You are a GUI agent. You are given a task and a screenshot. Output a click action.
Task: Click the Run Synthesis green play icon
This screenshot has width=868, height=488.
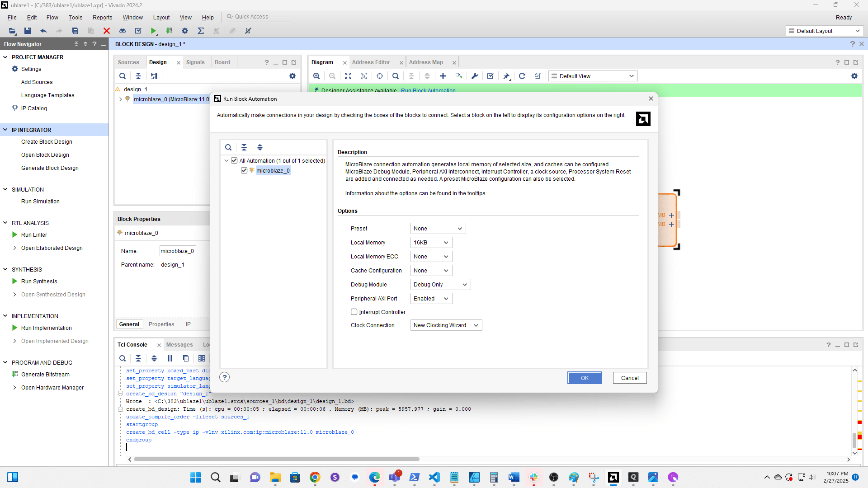click(15, 281)
